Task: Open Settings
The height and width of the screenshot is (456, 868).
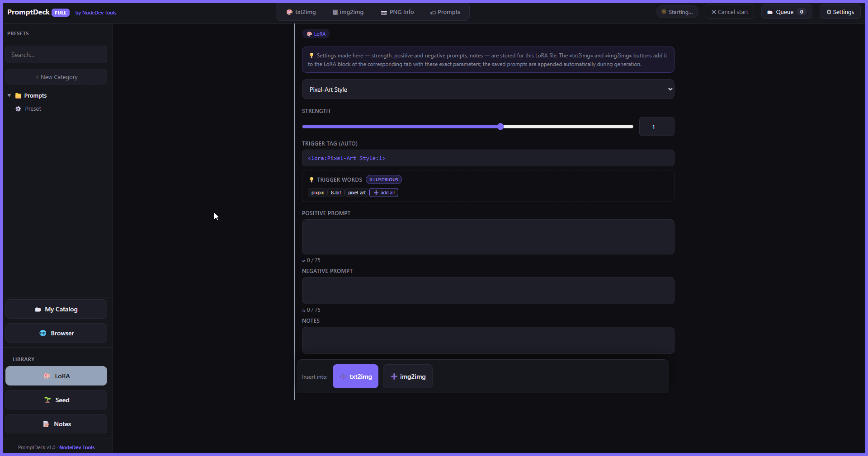Action: tap(840, 12)
